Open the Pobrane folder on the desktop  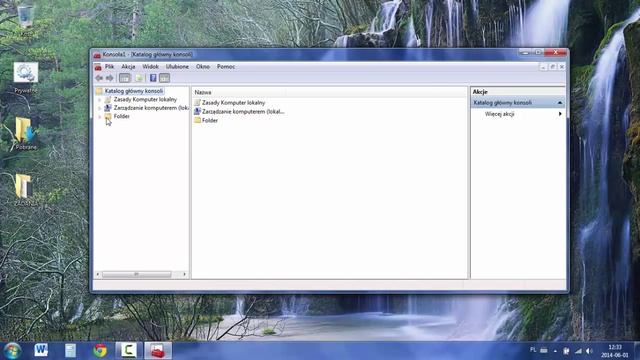[25, 134]
